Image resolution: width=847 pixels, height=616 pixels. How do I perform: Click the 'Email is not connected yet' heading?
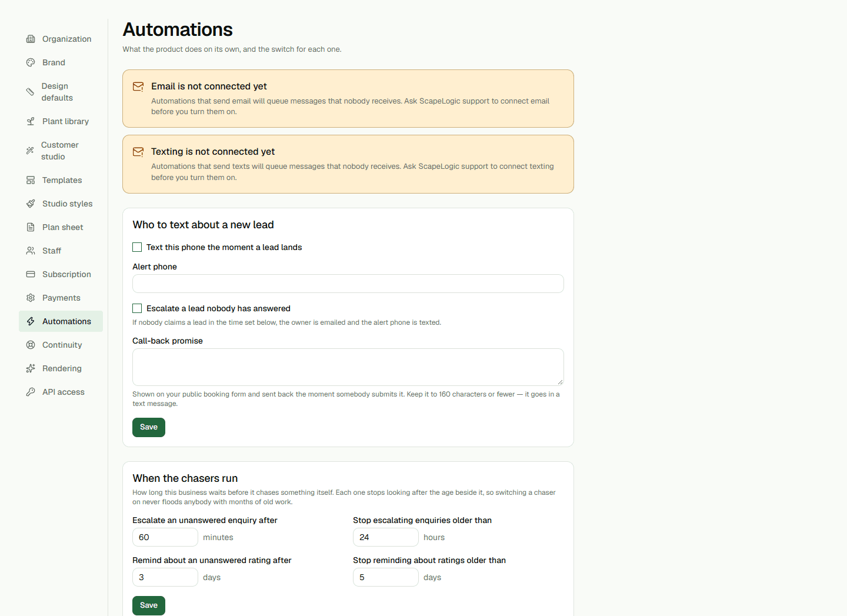(x=209, y=86)
